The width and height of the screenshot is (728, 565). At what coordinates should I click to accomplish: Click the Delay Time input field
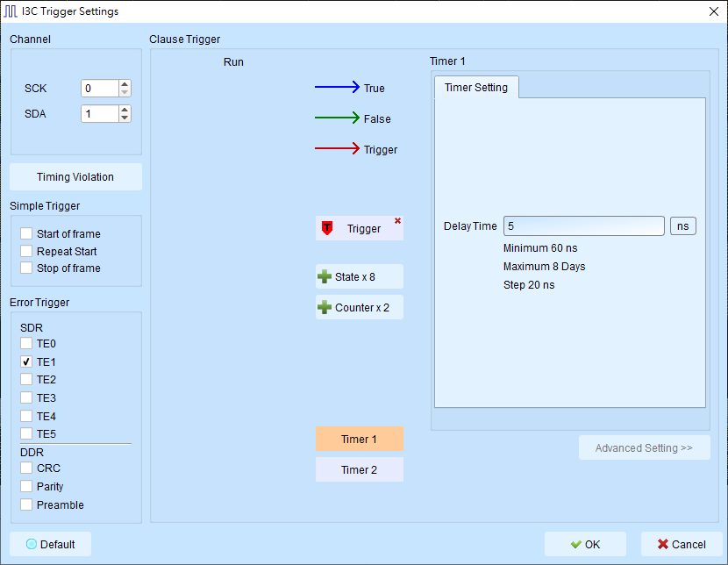point(584,226)
